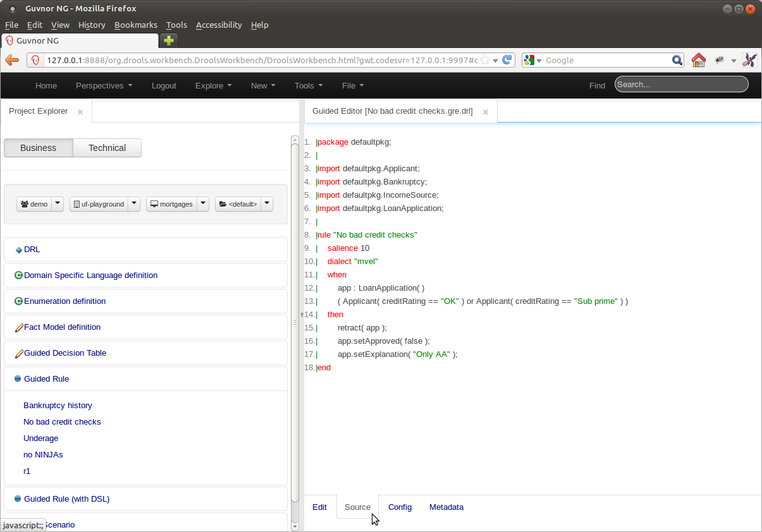Click the Logout link
This screenshot has width=762, height=532.
pos(164,85)
